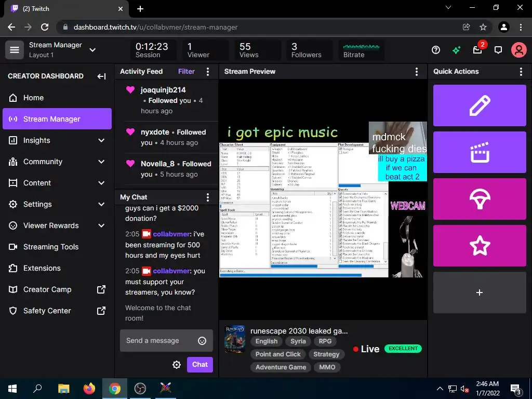Open the whispers speech bubble icon
Image resolution: width=532 pixels, height=399 pixels.
[498, 50]
